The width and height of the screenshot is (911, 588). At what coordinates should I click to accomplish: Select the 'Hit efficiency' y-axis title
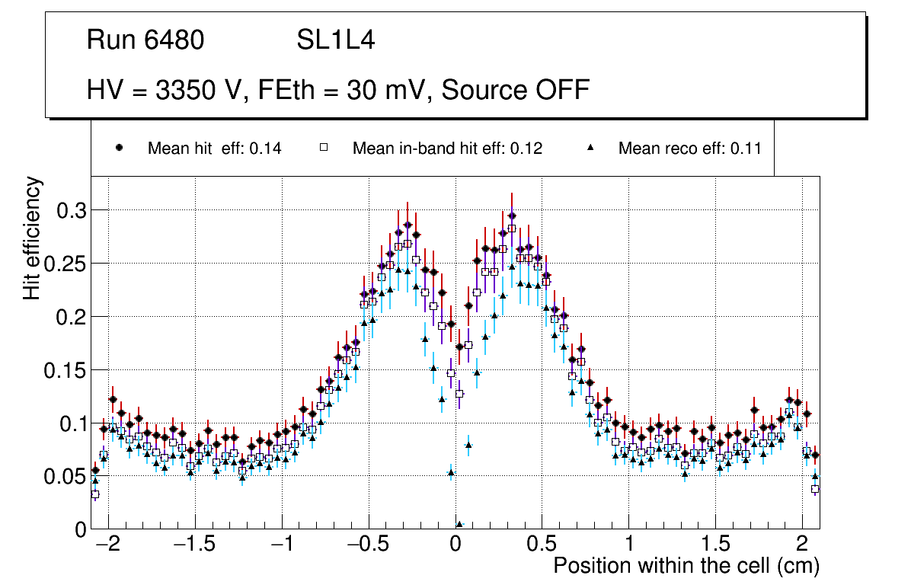pos(33,238)
